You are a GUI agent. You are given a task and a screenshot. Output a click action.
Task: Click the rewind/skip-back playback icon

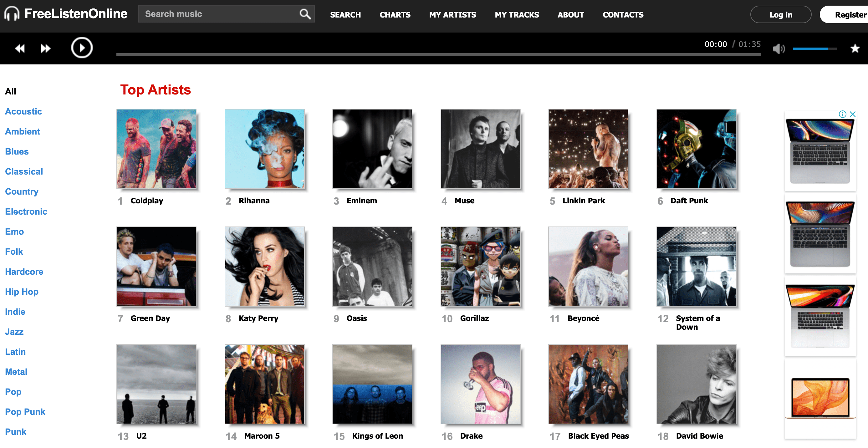[x=20, y=48]
